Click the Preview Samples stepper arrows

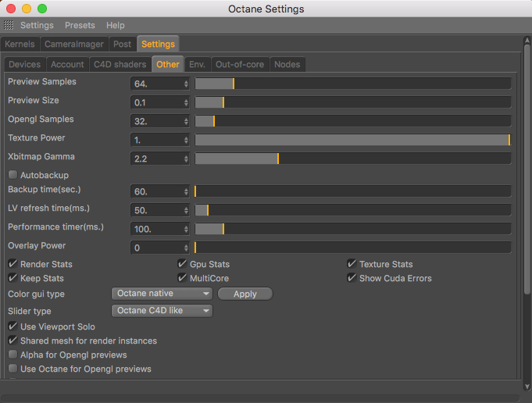186,84
